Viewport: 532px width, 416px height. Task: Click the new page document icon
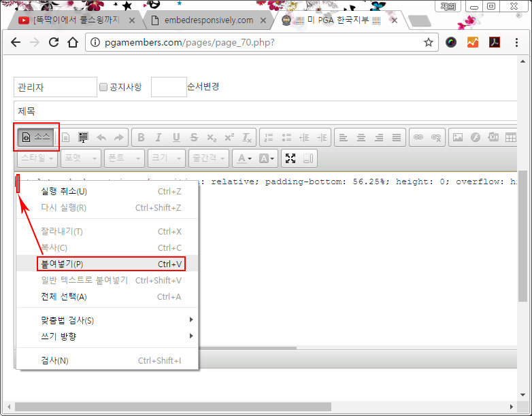pos(66,137)
